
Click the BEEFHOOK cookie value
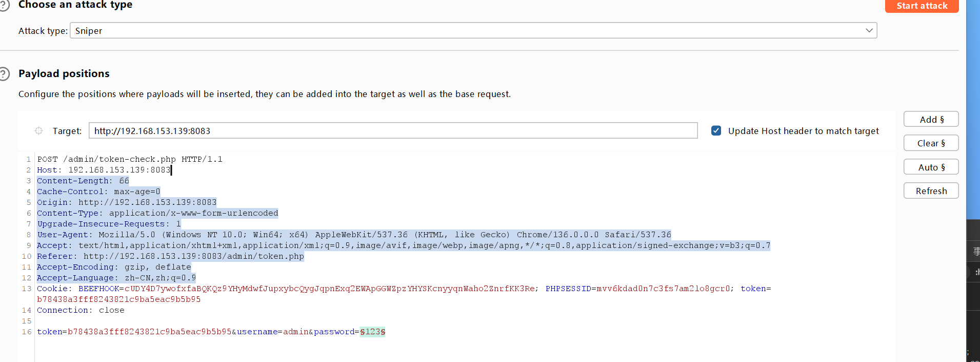(x=330, y=289)
